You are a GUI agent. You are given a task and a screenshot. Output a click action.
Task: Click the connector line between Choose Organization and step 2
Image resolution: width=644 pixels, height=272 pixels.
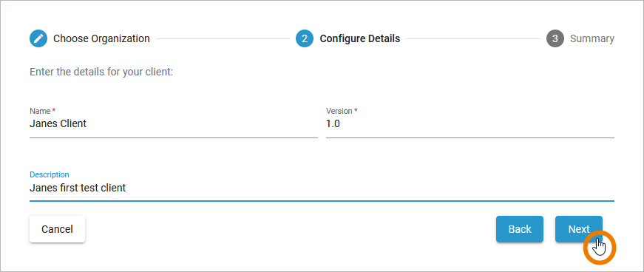[x=223, y=39]
